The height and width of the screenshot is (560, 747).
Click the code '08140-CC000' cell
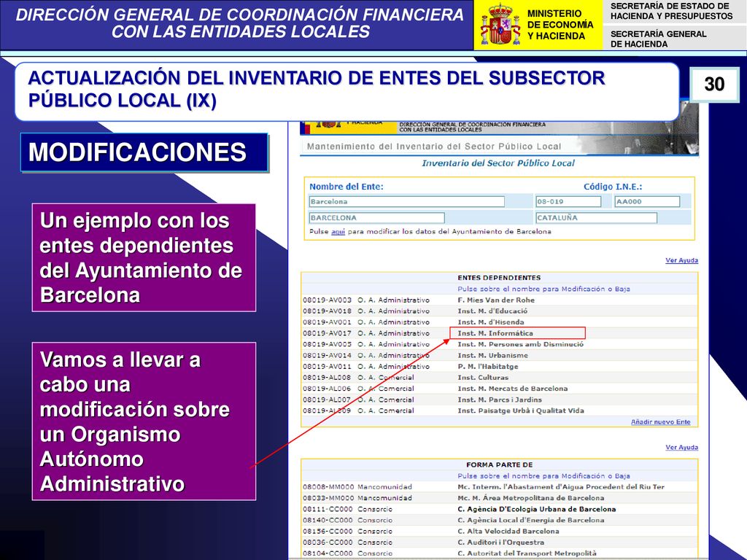pyautogui.click(x=329, y=521)
